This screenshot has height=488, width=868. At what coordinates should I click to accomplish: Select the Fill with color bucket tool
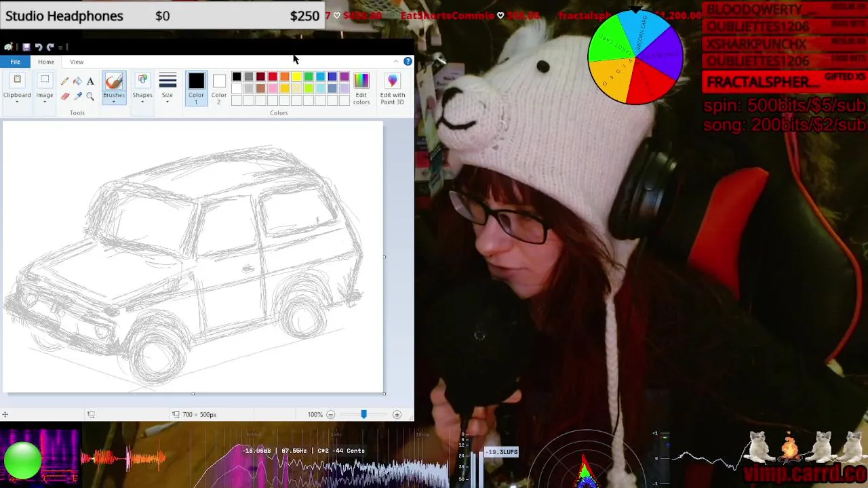(x=77, y=81)
